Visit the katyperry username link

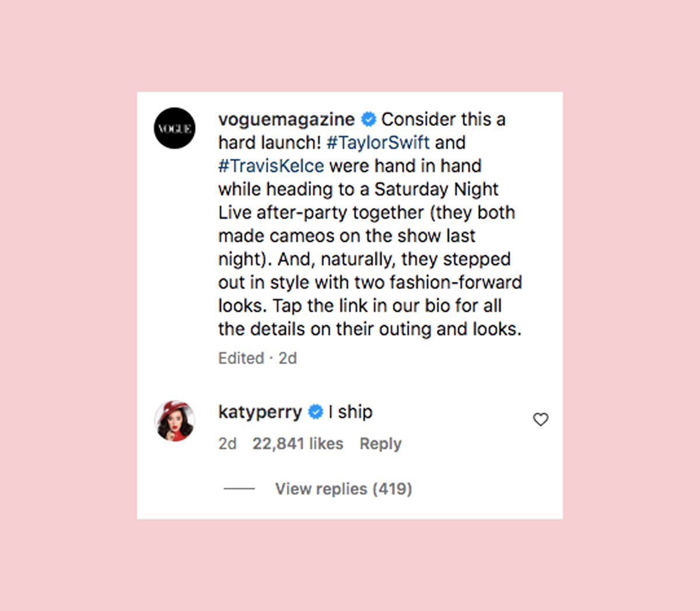point(260,412)
